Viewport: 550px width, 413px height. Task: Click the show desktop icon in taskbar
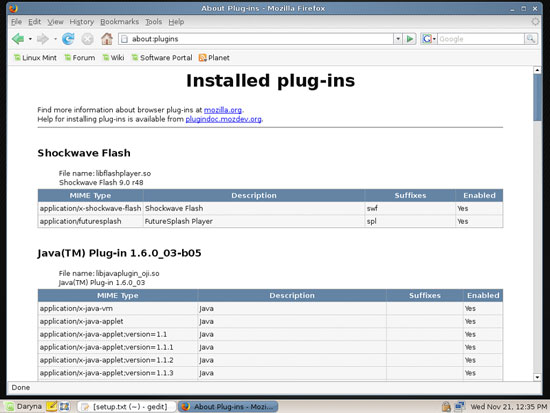[x=65, y=407]
